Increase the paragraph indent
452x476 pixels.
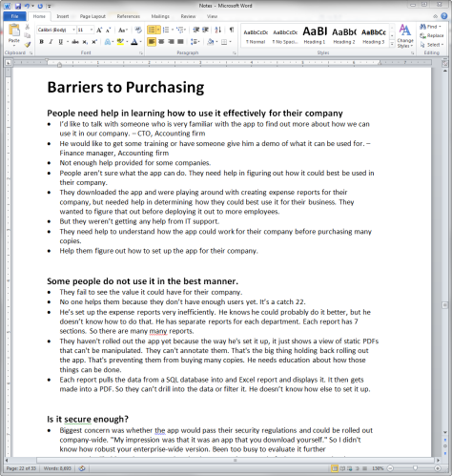coord(206,30)
